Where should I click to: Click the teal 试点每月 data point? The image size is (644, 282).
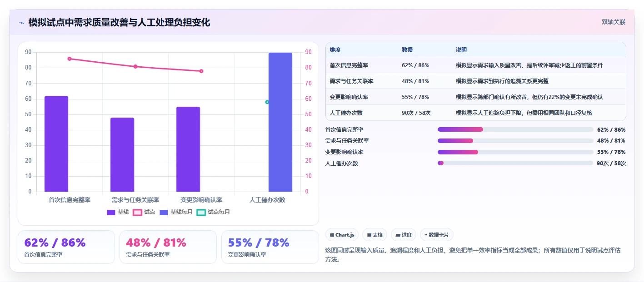pos(267,102)
